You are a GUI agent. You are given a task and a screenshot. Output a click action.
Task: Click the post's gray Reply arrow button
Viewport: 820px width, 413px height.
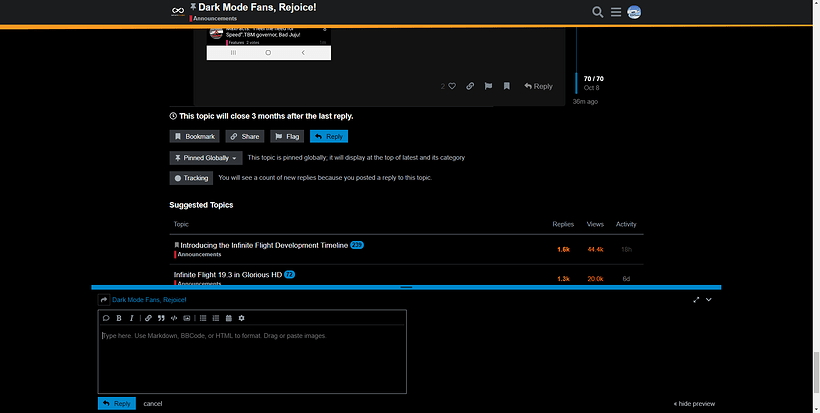[x=538, y=86]
